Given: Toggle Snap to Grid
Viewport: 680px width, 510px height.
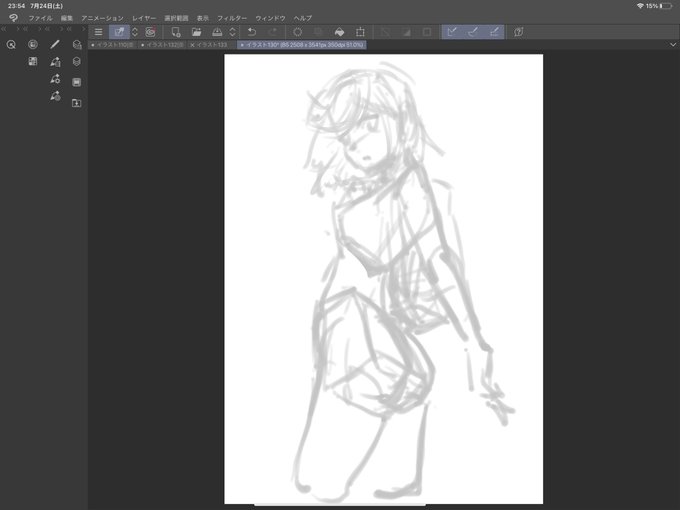Looking at the screenshot, I should (494, 32).
